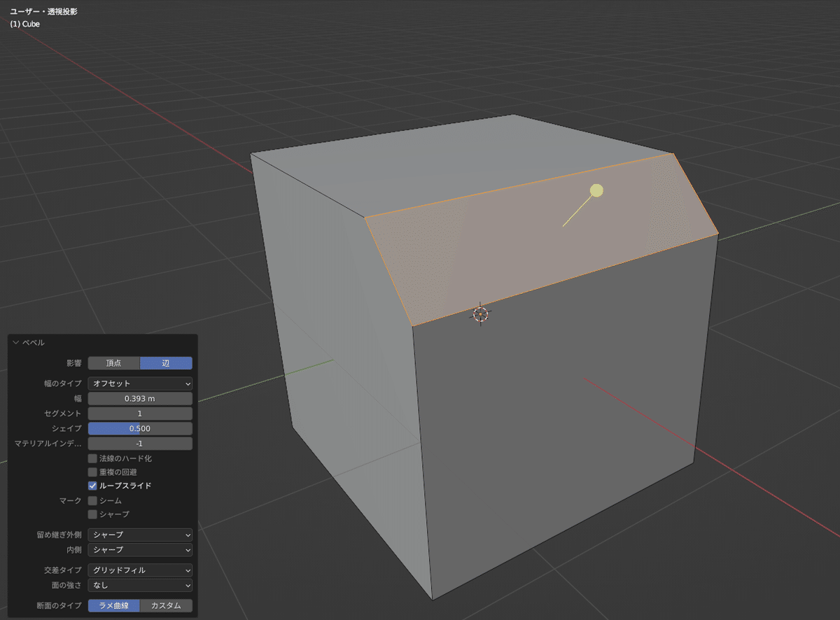Set bevel affect to 辺
Screen dimensions: 840x620
pyautogui.click(x=166, y=363)
